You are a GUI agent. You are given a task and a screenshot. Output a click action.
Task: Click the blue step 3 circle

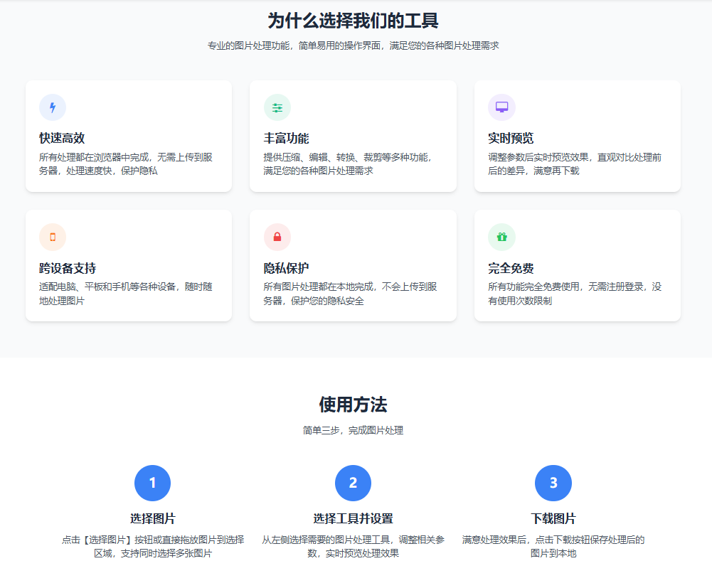tap(553, 483)
